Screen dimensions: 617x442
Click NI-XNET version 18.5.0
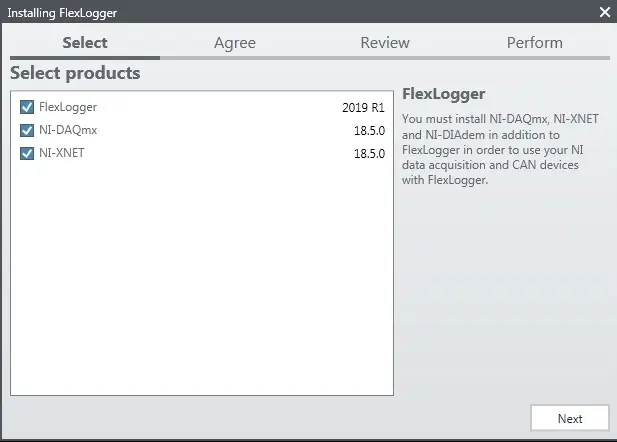click(369, 154)
